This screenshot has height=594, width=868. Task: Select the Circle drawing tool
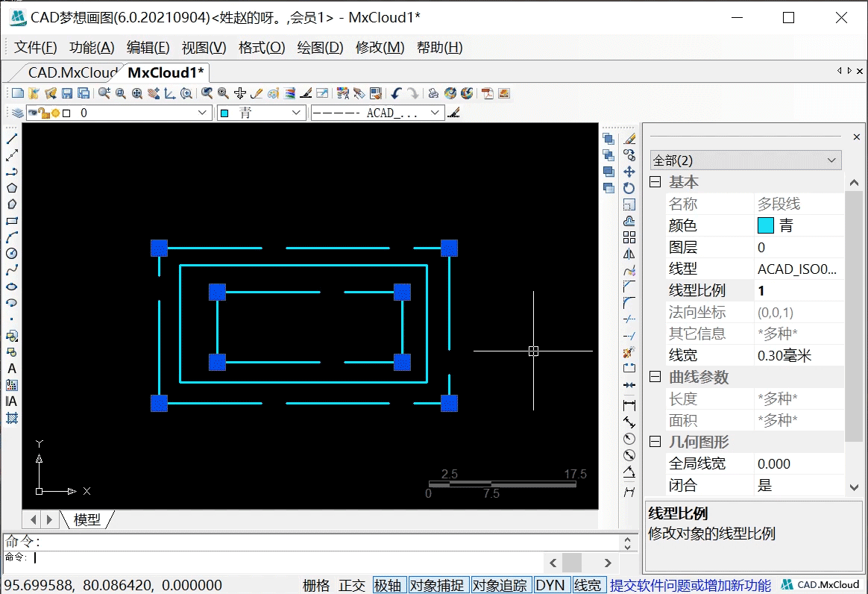click(x=10, y=254)
